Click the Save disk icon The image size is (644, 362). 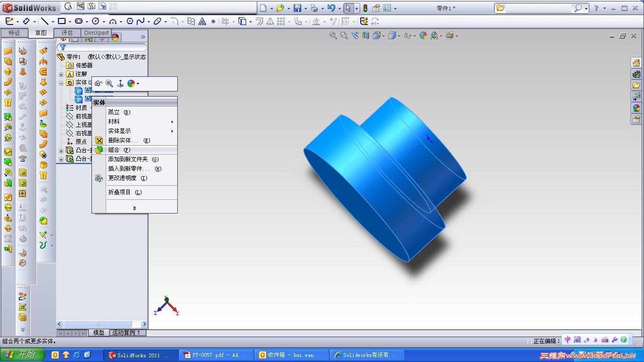click(x=297, y=8)
